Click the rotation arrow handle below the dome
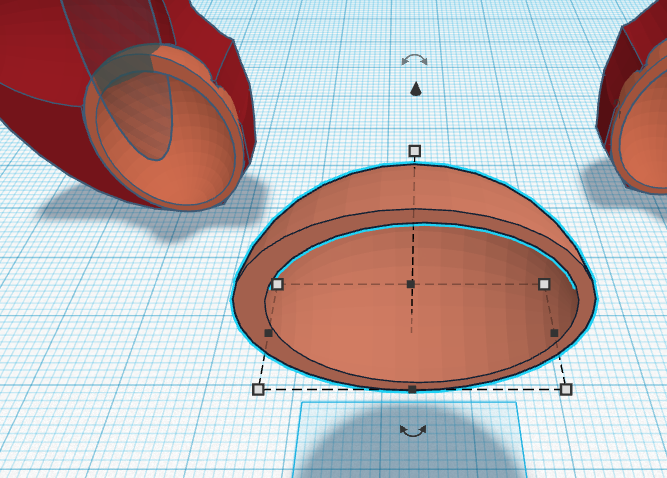Screen dimensions: 667x478 pos(411,431)
